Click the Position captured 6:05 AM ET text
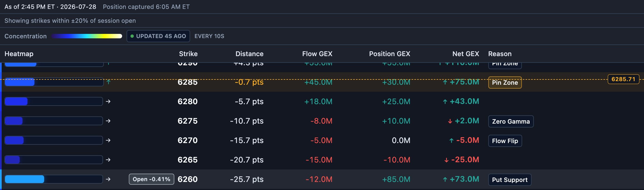The width and height of the screenshot is (644, 190). click(x=146, y=7)
